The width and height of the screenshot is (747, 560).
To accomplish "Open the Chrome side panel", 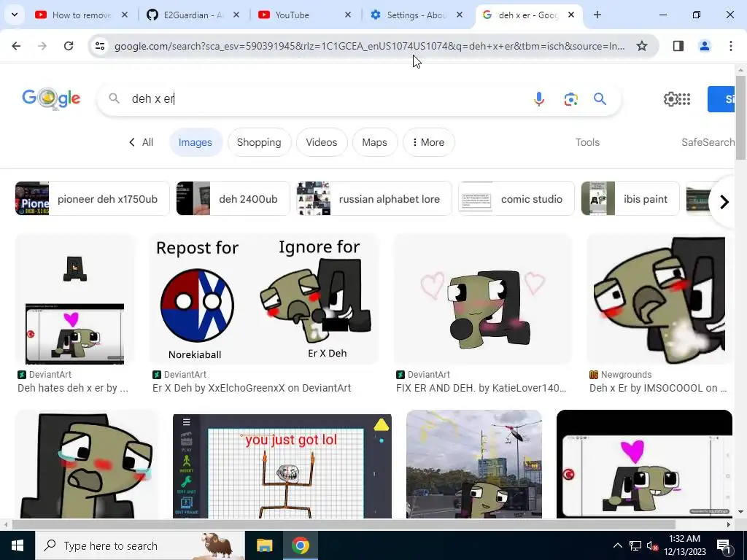I will 678,46.
